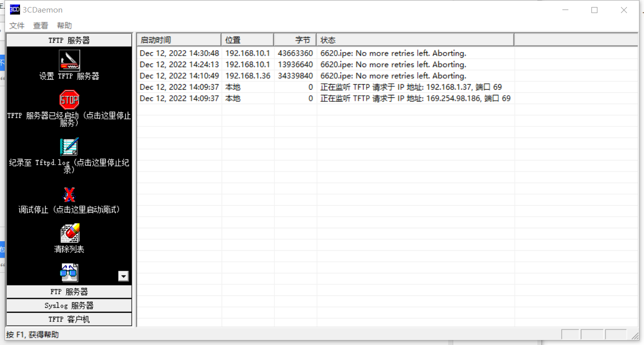Viewport: 644px width, 345px height.
Task: Close the 3CDaemon window
Action: click(x=624, y=10)
